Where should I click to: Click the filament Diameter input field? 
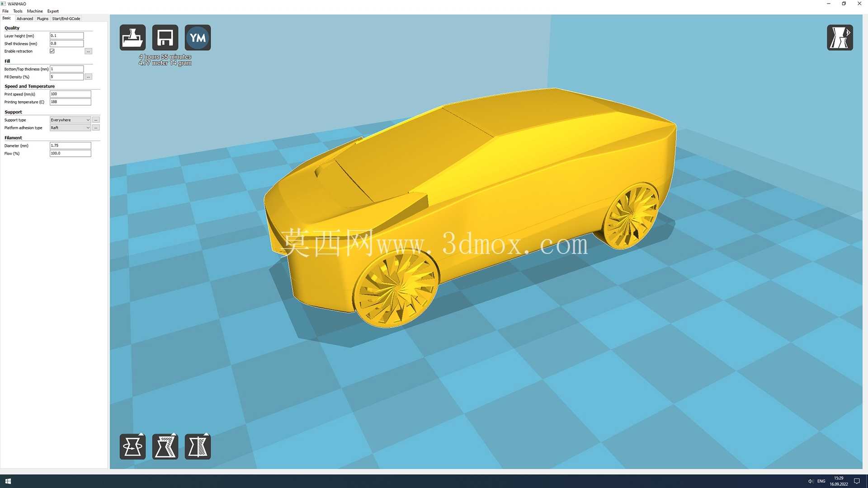(70, 145)
